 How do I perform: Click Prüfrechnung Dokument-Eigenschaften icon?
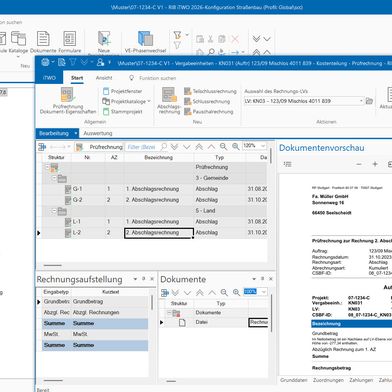coord(68,100)
